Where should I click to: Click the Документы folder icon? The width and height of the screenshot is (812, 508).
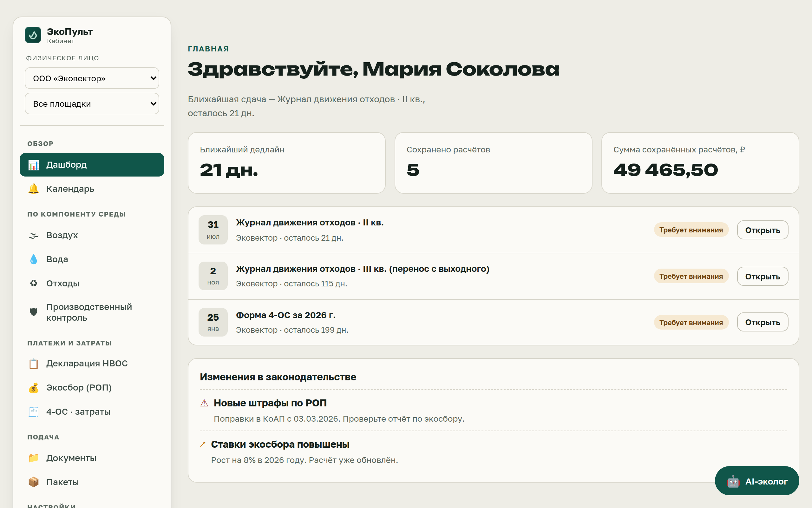tap(34, 458)
